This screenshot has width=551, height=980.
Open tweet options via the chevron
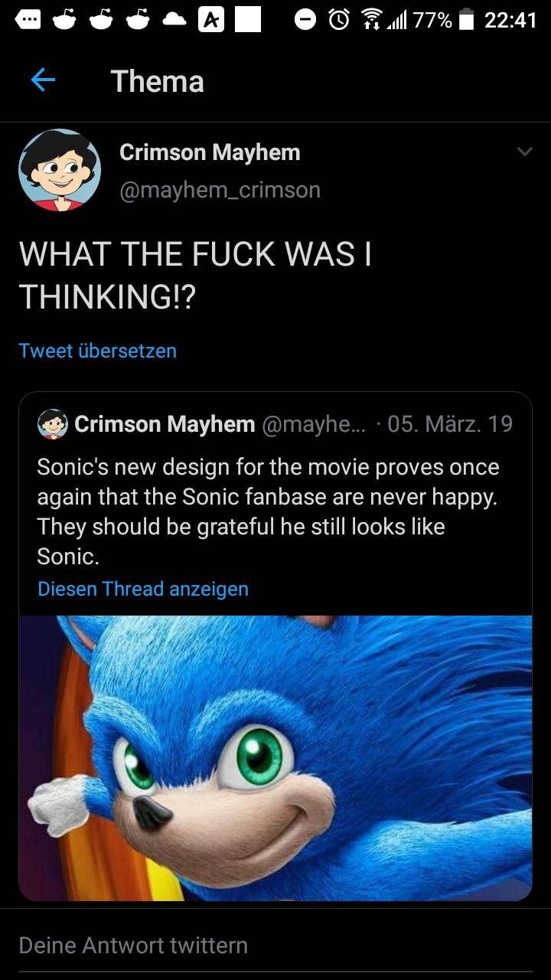525,152
